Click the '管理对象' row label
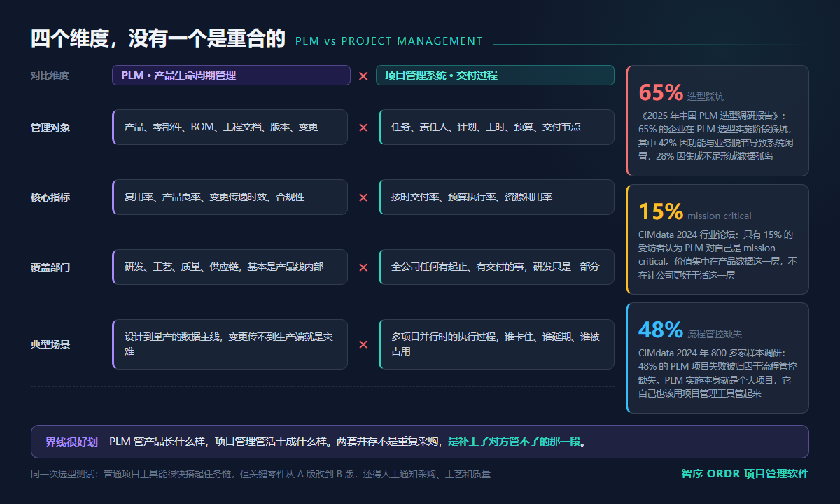 pyautogui.click(x=50, y=127)
